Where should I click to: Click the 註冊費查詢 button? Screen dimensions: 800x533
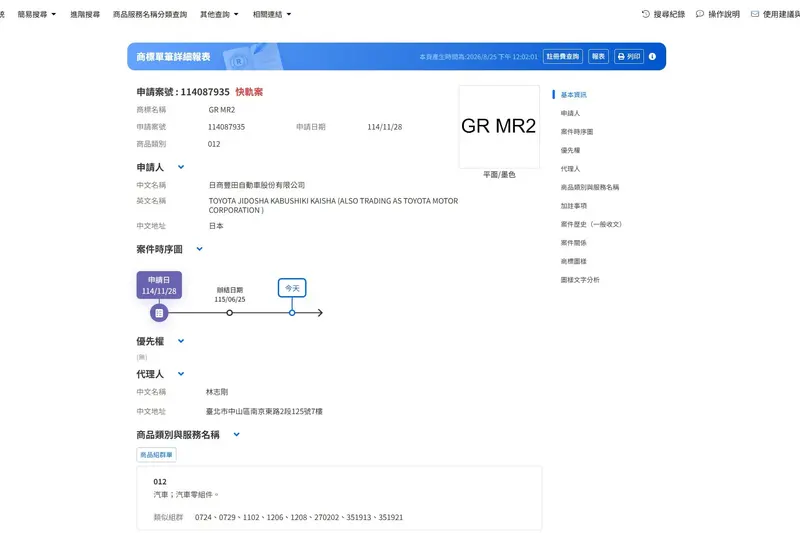click(x=563, y=57)
